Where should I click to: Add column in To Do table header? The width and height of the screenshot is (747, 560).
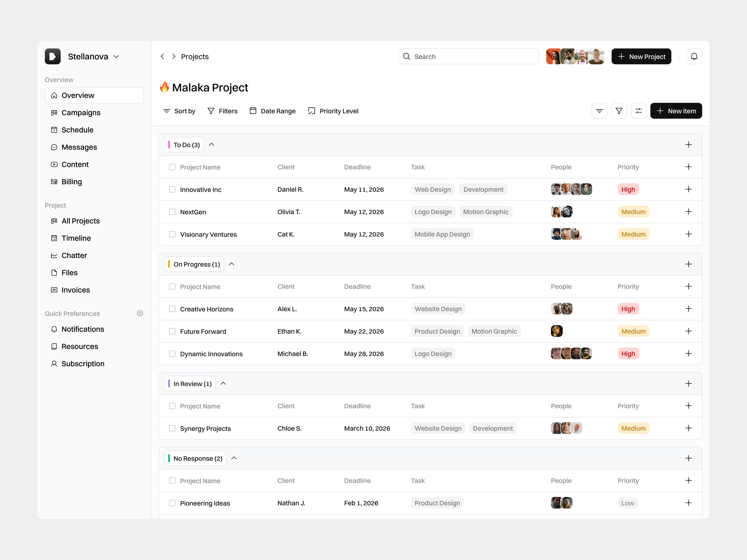688,167
